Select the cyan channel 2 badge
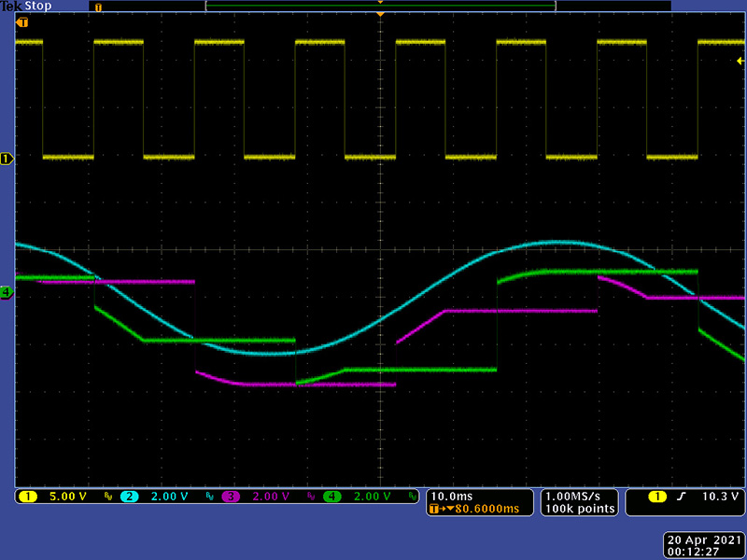Viewport: 747px width, 560px height. (x=130, y=497)
